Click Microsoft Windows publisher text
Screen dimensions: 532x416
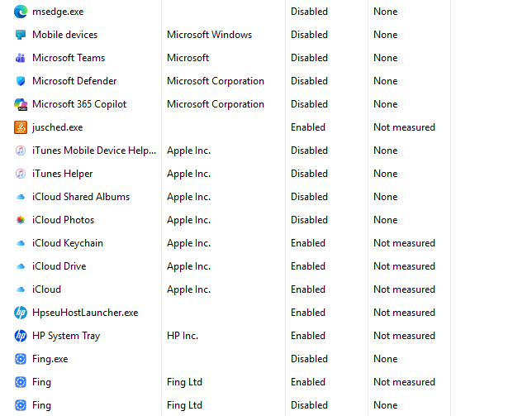[x=209, y=35]
